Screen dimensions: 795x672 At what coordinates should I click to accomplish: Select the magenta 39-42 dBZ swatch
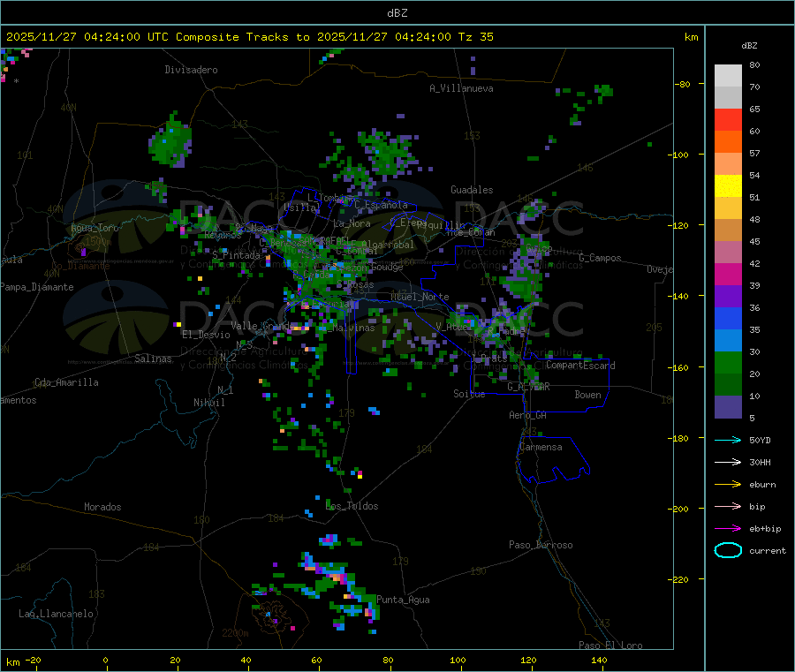728,274
